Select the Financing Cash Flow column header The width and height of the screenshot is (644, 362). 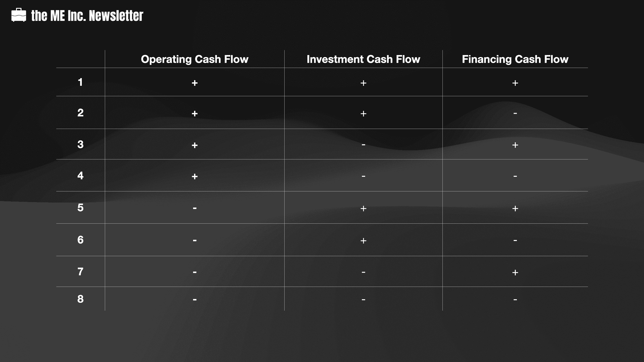[x=515, y=59]
